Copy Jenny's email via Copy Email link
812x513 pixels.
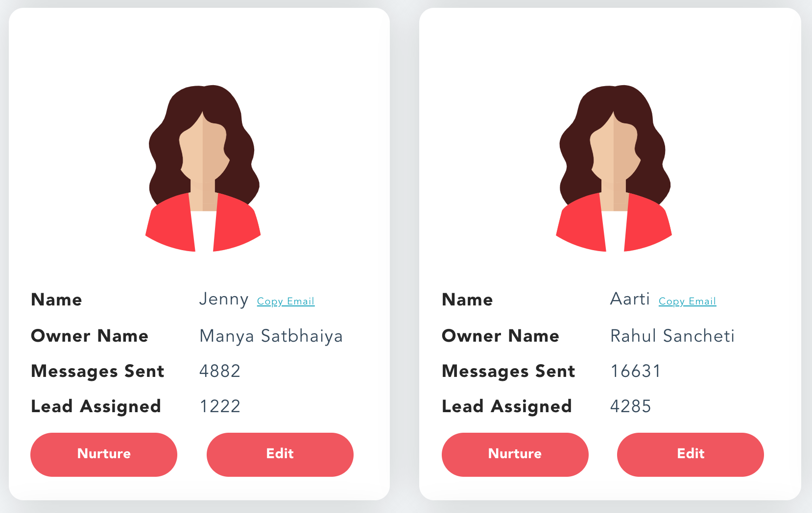pyautogui.click(x=286, y=301)
